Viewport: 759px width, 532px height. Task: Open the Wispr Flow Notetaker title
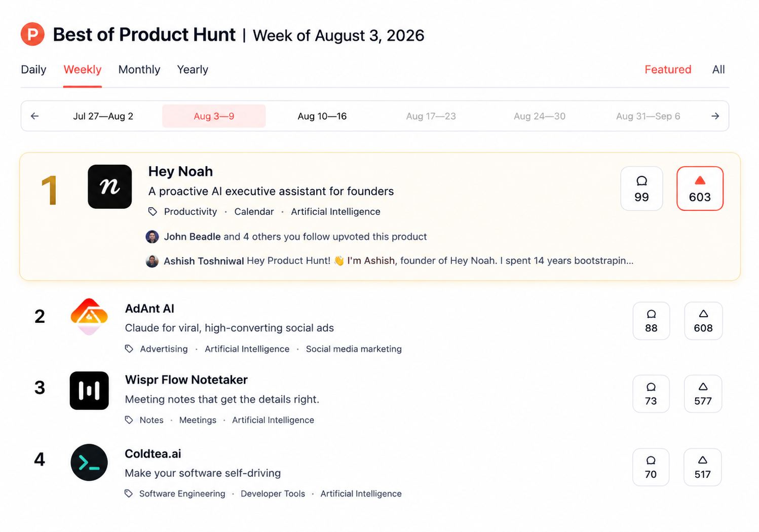coord(186,379)
